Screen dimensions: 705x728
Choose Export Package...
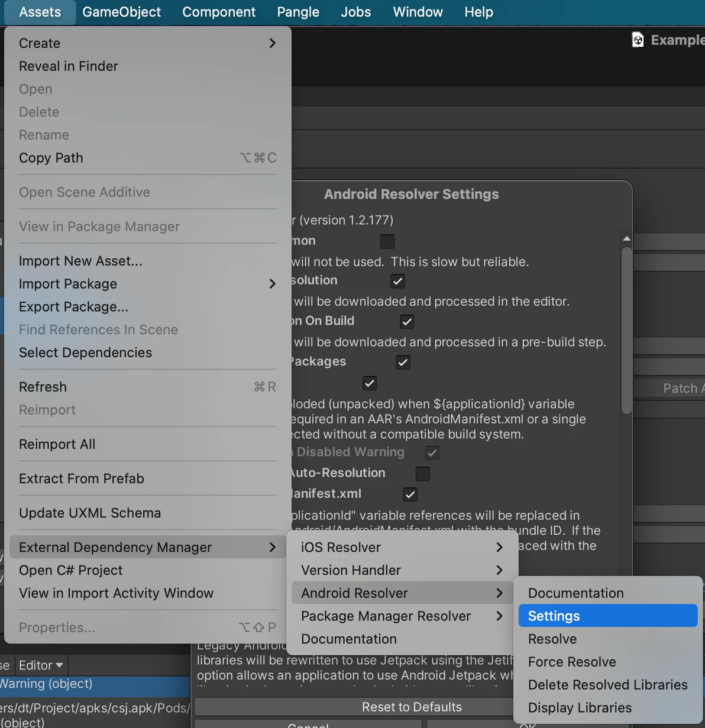tap(148, 307)
